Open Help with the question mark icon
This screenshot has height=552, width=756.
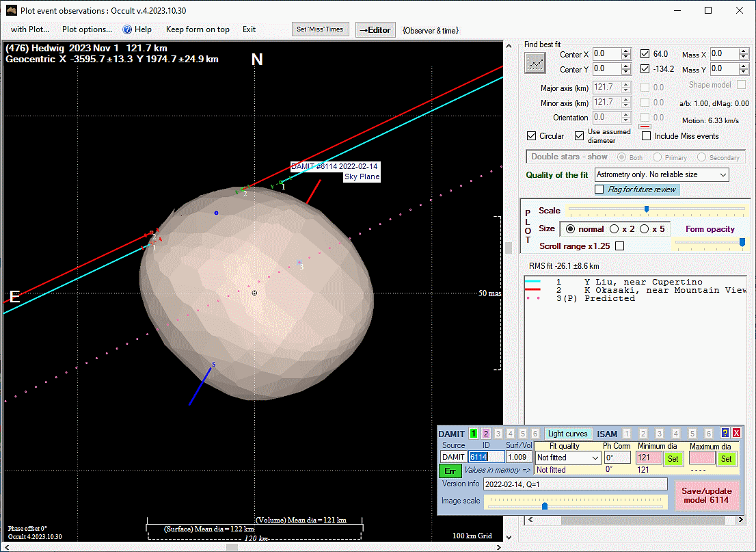(127, 29)
